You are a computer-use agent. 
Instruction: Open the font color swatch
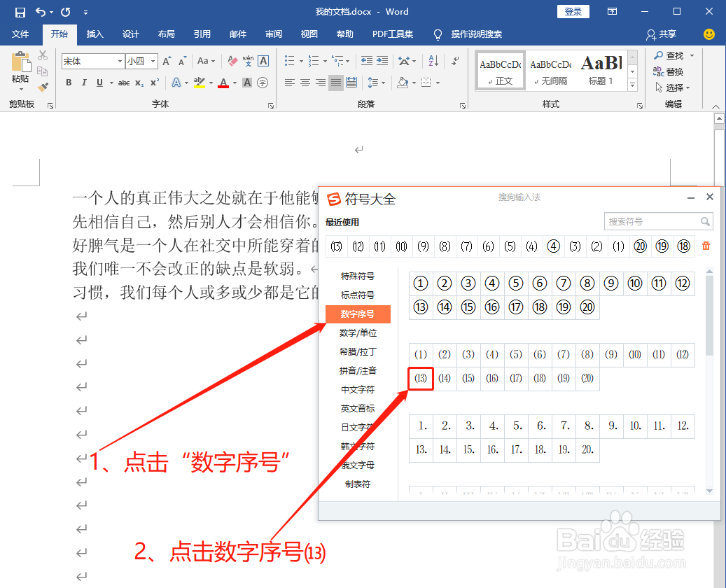click(x=223, y=83)
